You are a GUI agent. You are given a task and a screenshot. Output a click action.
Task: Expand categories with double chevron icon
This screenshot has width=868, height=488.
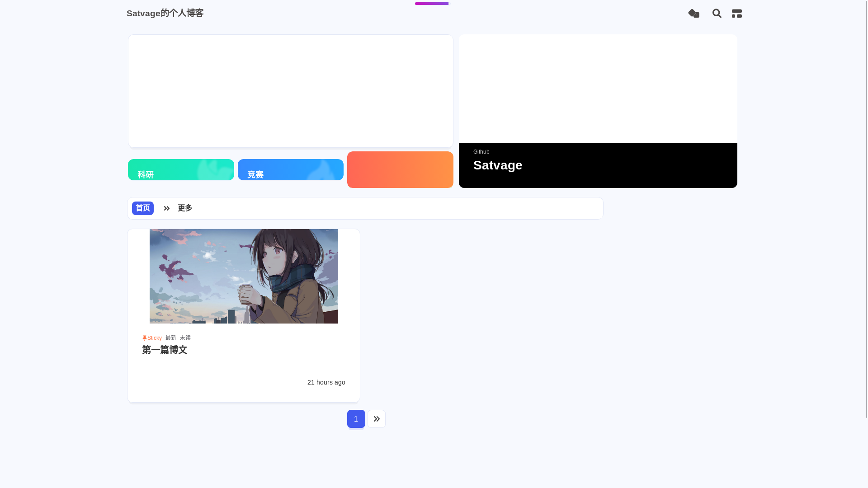pyautogui.click(x=166, y=208)
